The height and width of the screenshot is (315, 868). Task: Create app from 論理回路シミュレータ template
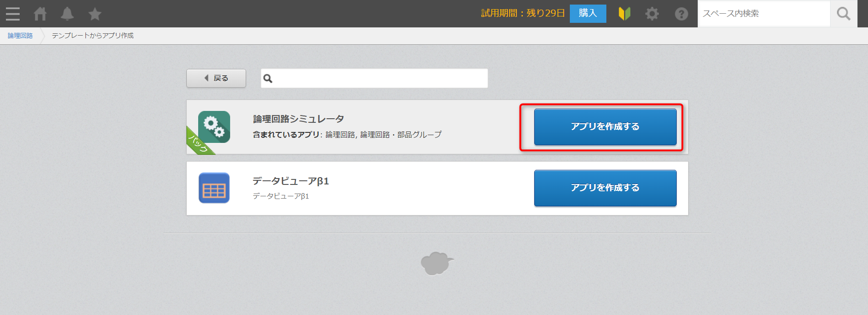[605, 127]
